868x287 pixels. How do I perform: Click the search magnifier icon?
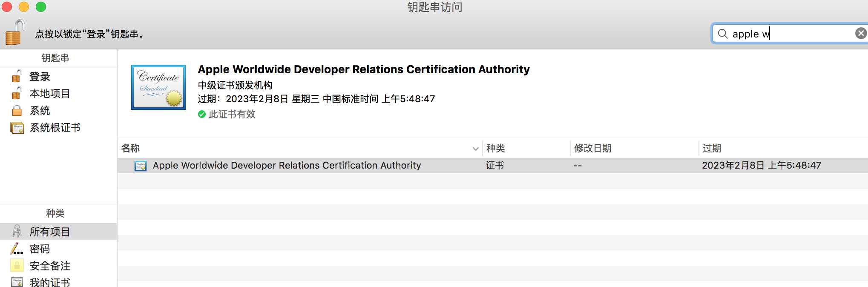(723, 34)
